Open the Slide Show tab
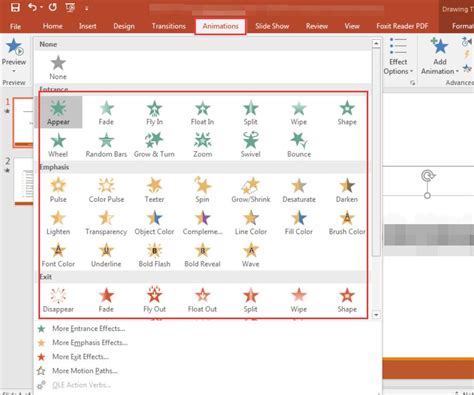 point(272,26)
